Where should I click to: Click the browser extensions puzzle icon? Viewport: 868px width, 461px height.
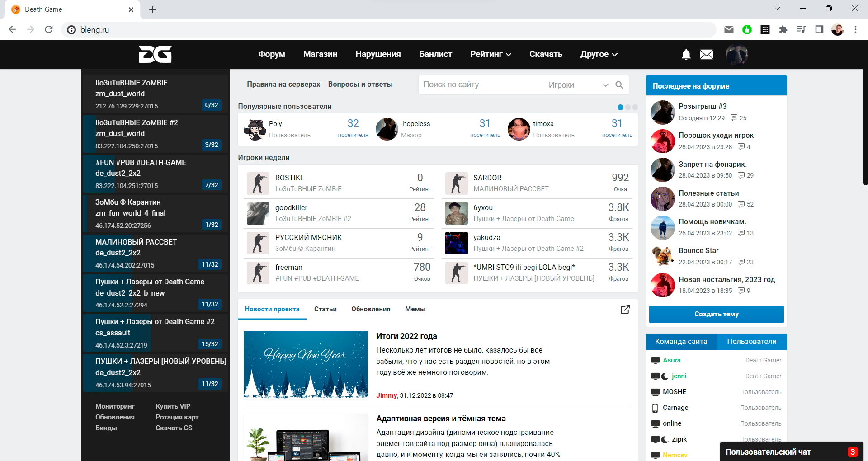[783, 30]
